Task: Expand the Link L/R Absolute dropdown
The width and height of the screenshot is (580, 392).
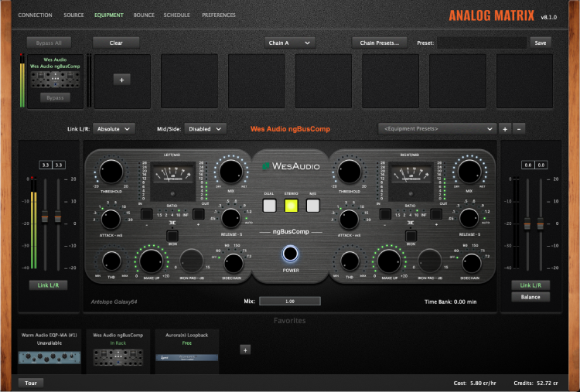Action: [113, 128]
